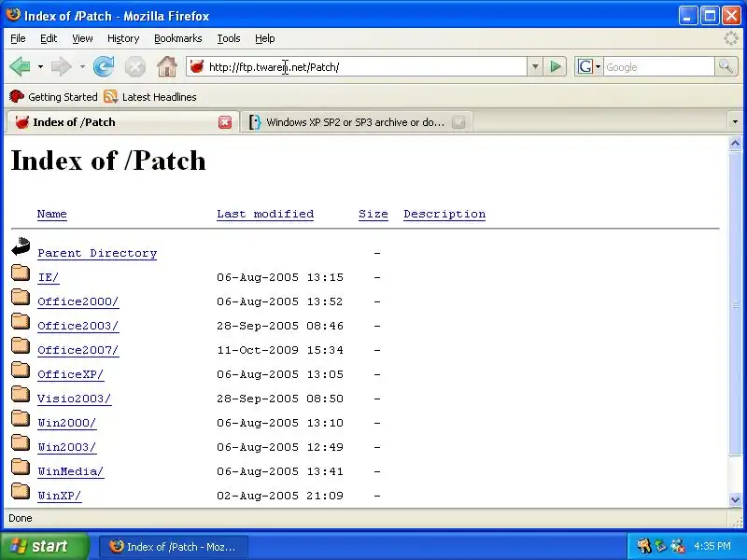This screenshot has height=560, width=747.
Task: Open the Forward history dropdown arrow
Action: point(82,66)
